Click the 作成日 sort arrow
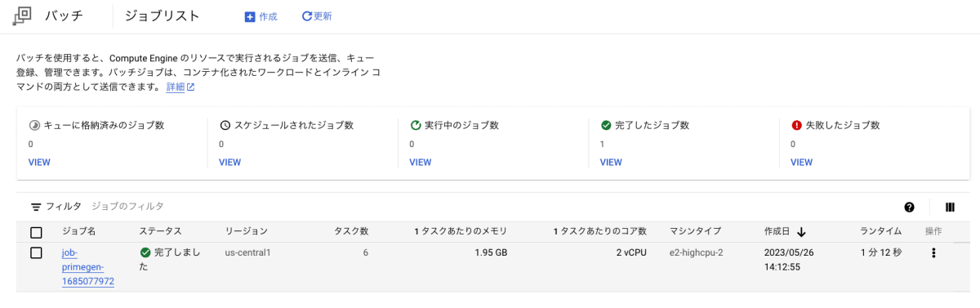 click(x=802, y=232)
